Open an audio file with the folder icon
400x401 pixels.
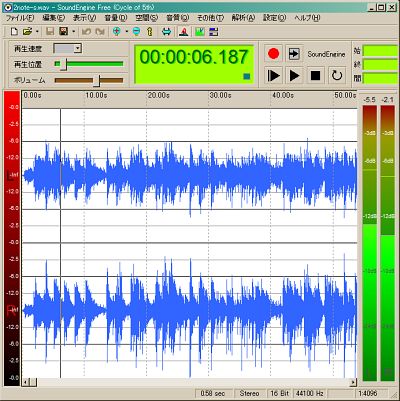[27, 32]
